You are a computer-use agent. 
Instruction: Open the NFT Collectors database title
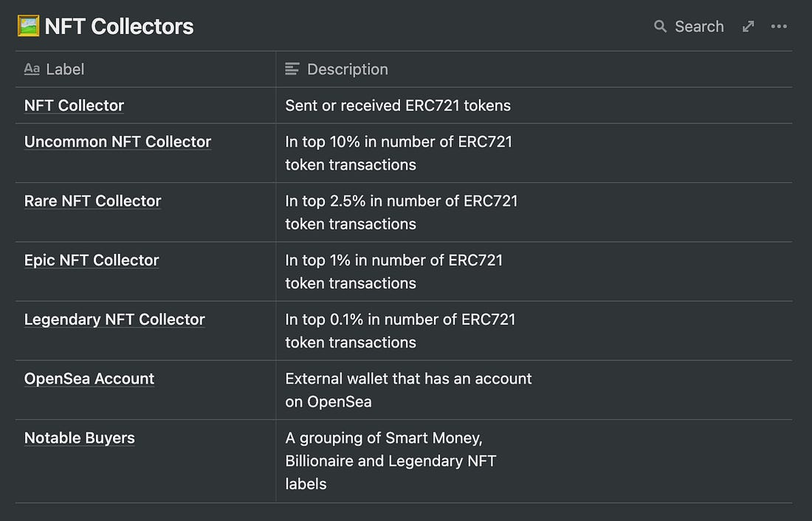point(119,27)
